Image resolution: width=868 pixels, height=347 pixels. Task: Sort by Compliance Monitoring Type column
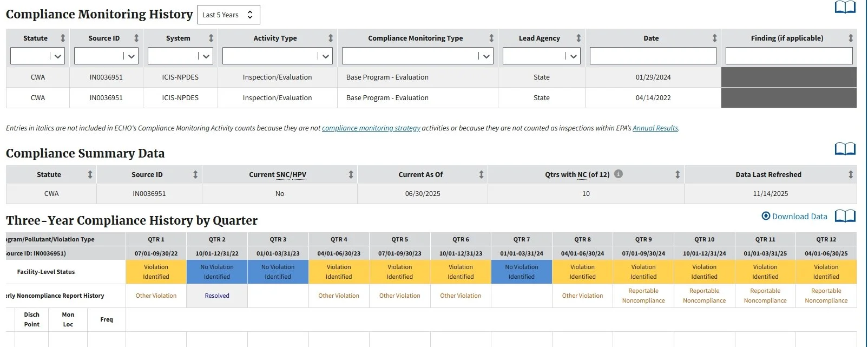[491, 38]
